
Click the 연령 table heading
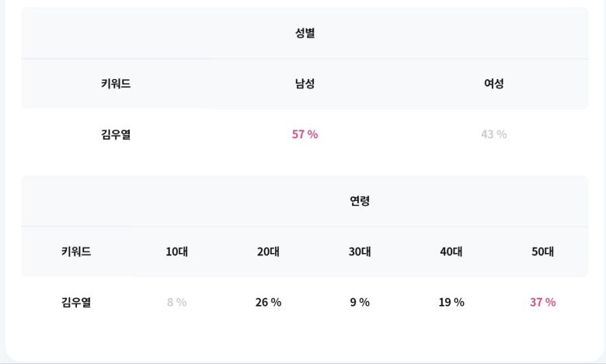click(x=360, y=201)
